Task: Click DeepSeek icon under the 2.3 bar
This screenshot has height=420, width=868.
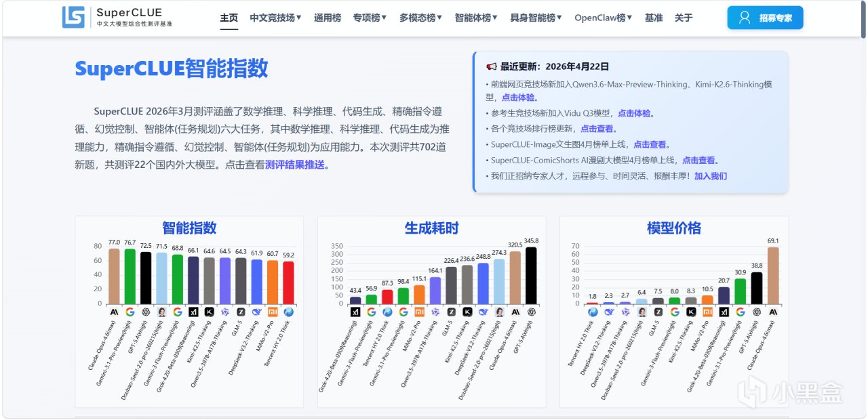Action: 609,312
